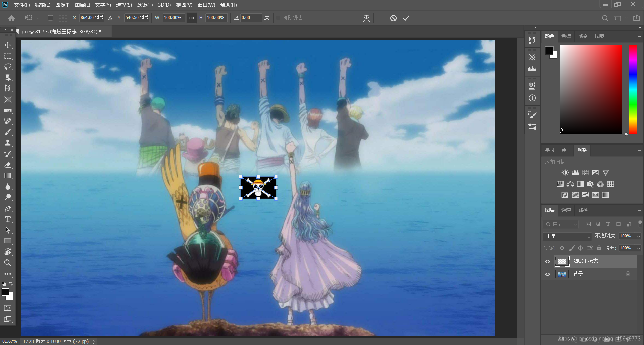
Task: Select the Blur tool
Action: click(x=8, y=187)
